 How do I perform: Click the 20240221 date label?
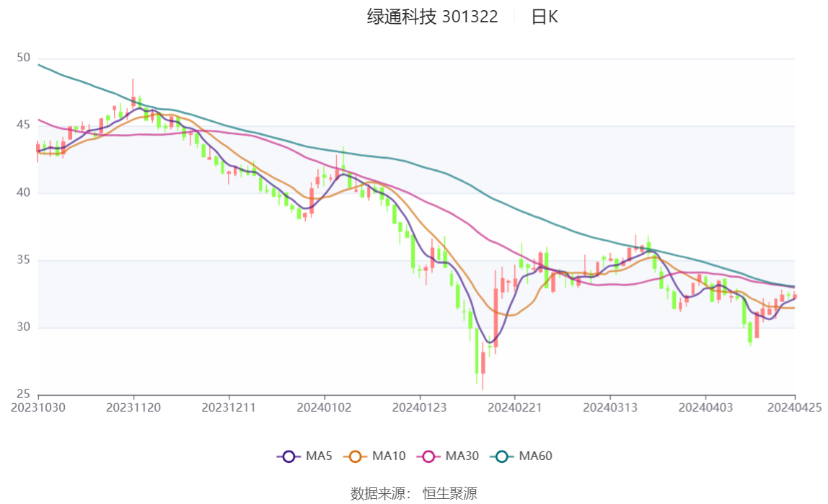click(515, 408)
